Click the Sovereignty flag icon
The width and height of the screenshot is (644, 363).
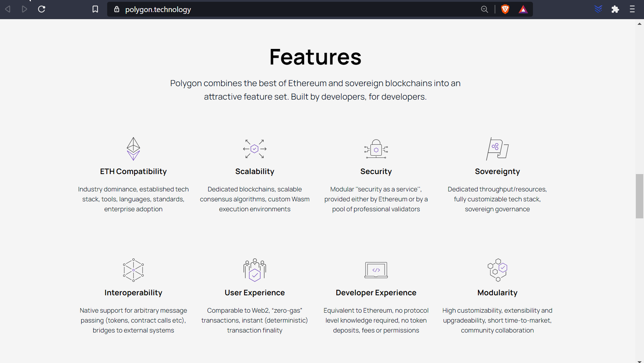tap(497, 149)
